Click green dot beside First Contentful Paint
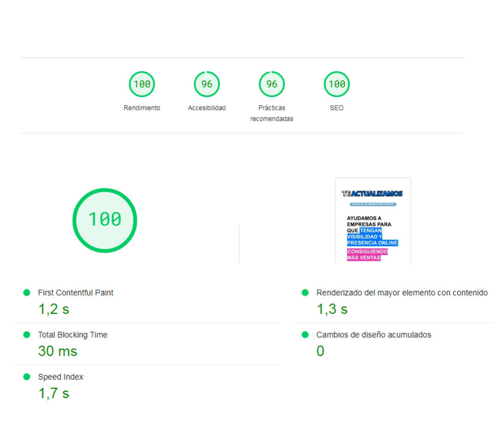Viewport: 504px width, 436px height. click(x=27, y=293)
